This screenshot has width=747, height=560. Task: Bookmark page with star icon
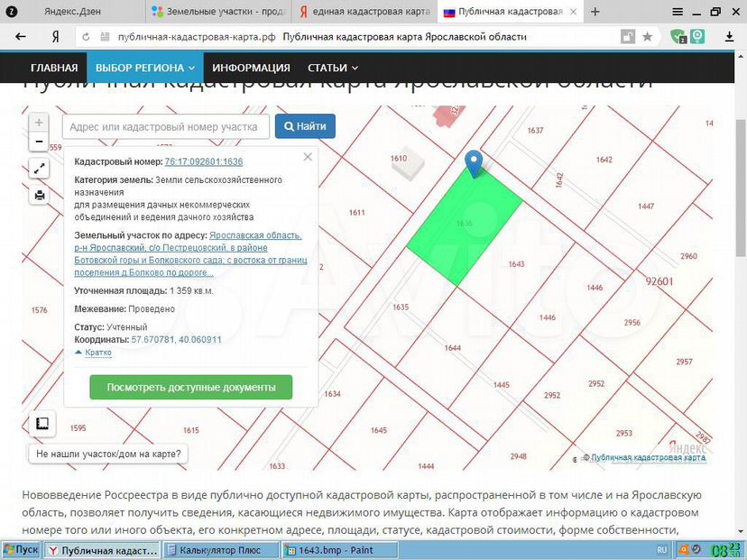tap(647, 38)
